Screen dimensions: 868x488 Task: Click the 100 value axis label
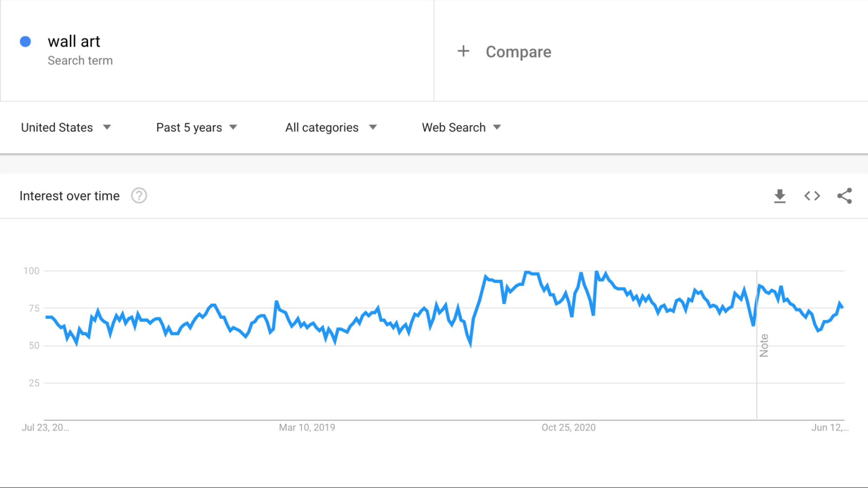[31, 271]
